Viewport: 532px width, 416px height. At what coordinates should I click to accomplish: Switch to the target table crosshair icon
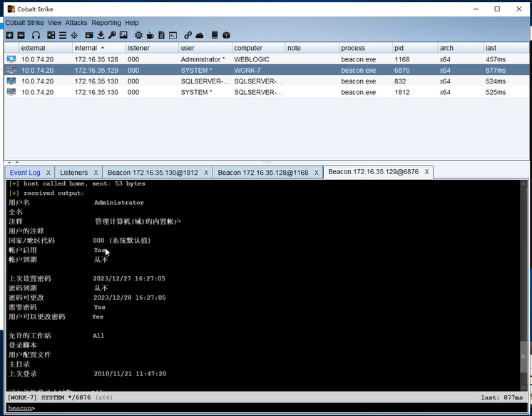click(x=74, y=35)
